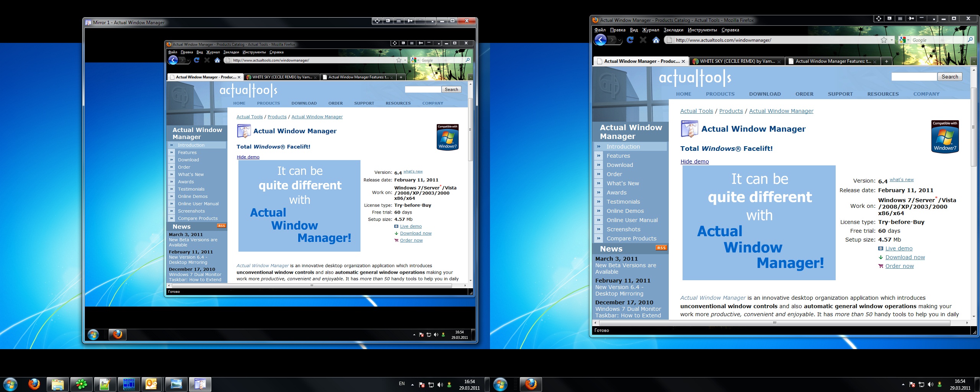Show hidden tray icons on right taskbar
The width and height of the screenshot is (980, 392).
[x=903, y=384]
